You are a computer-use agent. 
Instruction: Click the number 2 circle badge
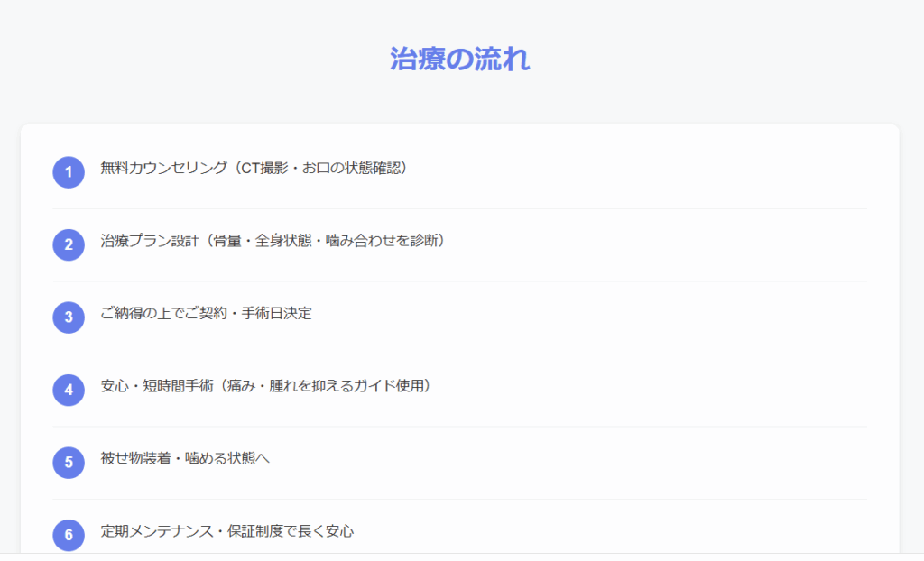(x=69, y=245)
